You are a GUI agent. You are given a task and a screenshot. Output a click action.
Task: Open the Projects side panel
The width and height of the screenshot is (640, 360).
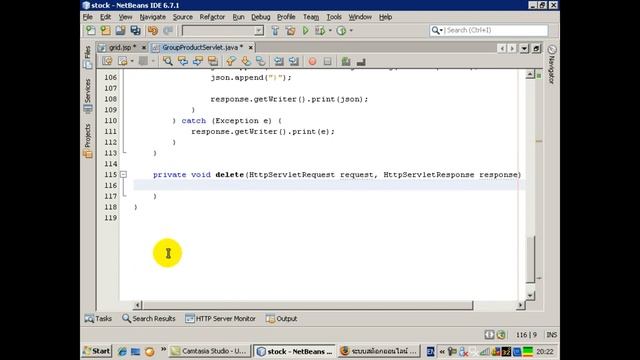(88, 141)
